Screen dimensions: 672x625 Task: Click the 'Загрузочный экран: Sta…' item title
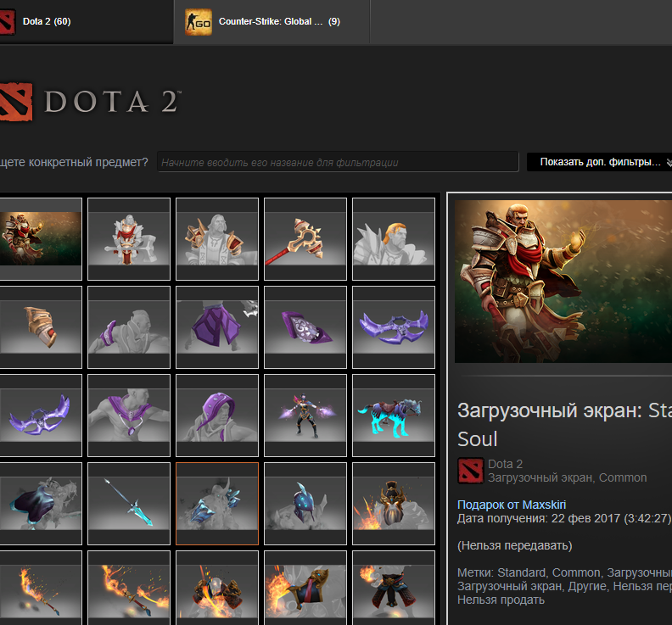(x=564, y=425)
